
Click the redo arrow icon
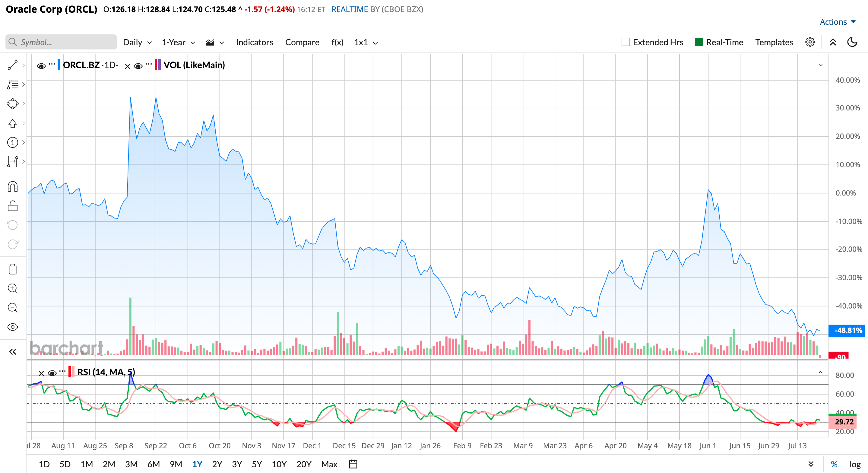click(x=12, y=244)
